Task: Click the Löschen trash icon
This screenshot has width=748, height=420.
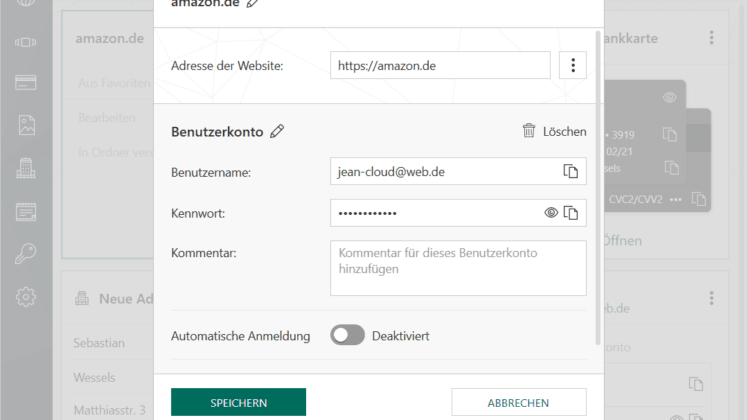Action: [529, 130]
